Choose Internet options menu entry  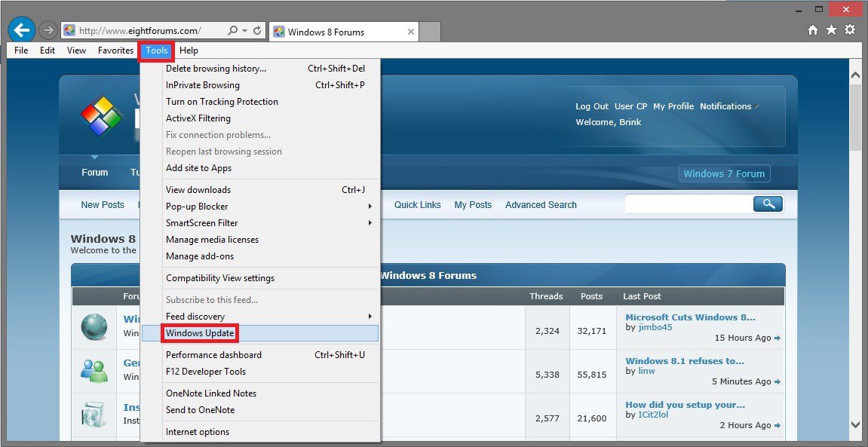pos(198,432)
